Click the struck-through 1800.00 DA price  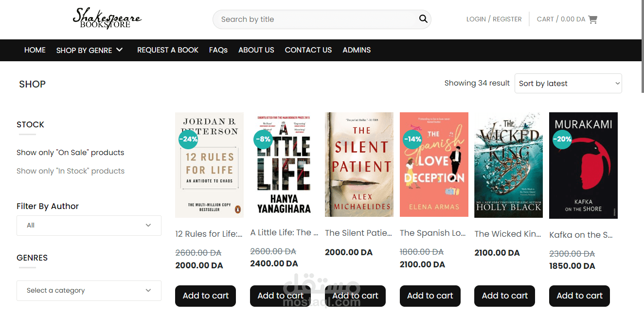click(422, 252)
